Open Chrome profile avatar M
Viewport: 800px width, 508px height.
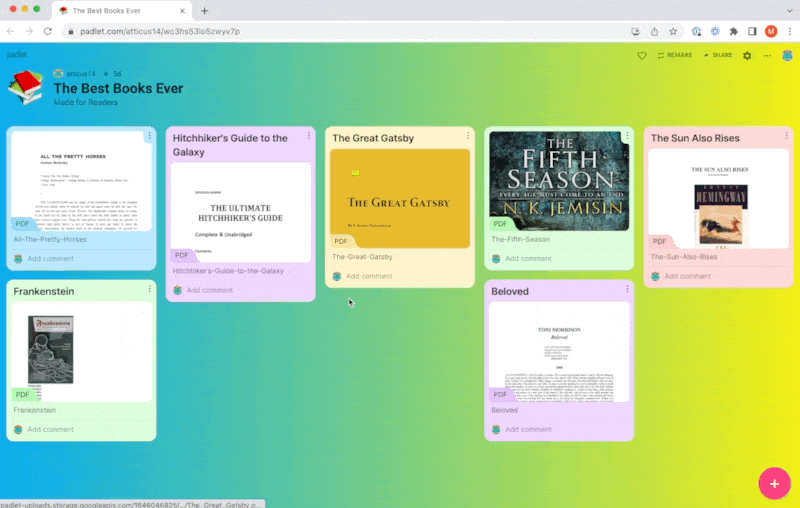click(771, 32)
